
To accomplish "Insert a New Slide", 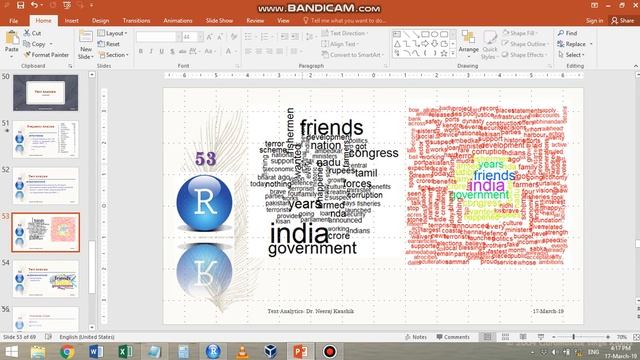I will tap(86, 45).
